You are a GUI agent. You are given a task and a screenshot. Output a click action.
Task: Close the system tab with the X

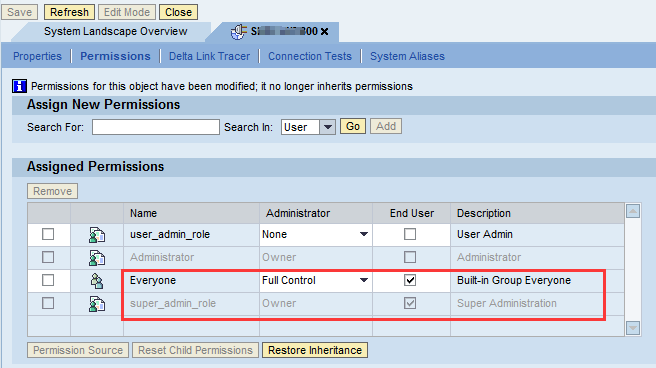[x=324, y=31]
